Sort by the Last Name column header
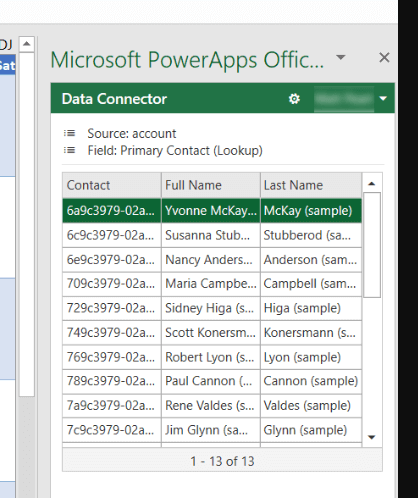Image resolution: width=418 pixels, height=498 pixels. 311,185
